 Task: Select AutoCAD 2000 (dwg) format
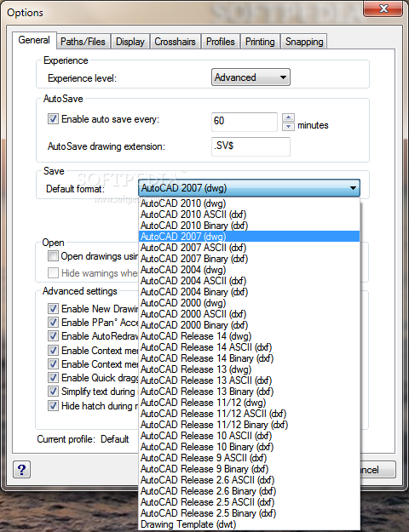point(250,303)
